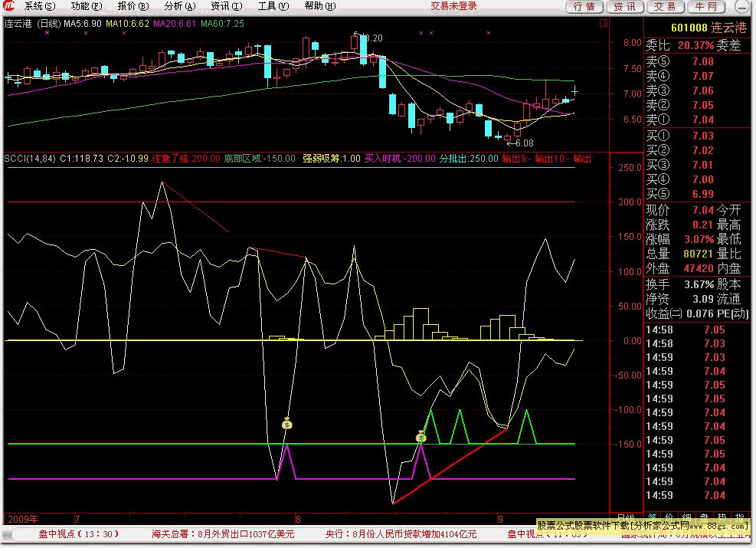The width and height of the screenshot is (756, 548).
Task: Open the 盘中视点 (13:30) ticker item
Action: 79,533
